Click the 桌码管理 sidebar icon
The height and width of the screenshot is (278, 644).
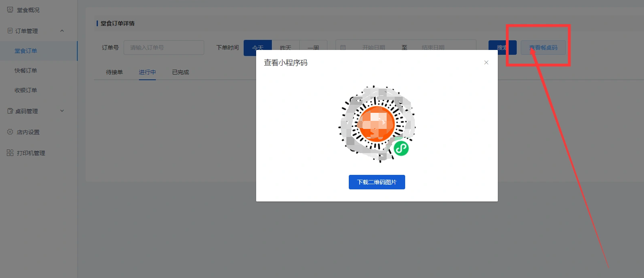[x=10, y=111]
